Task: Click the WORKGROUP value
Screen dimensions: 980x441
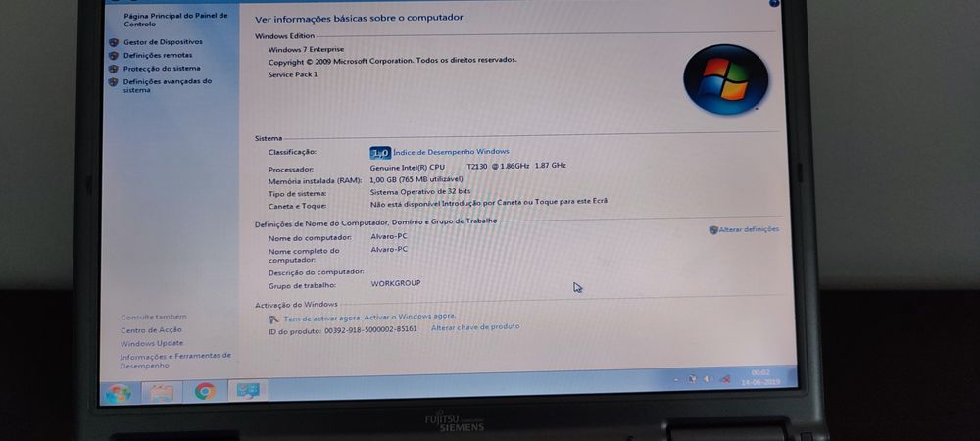Action: coord(396,283)
